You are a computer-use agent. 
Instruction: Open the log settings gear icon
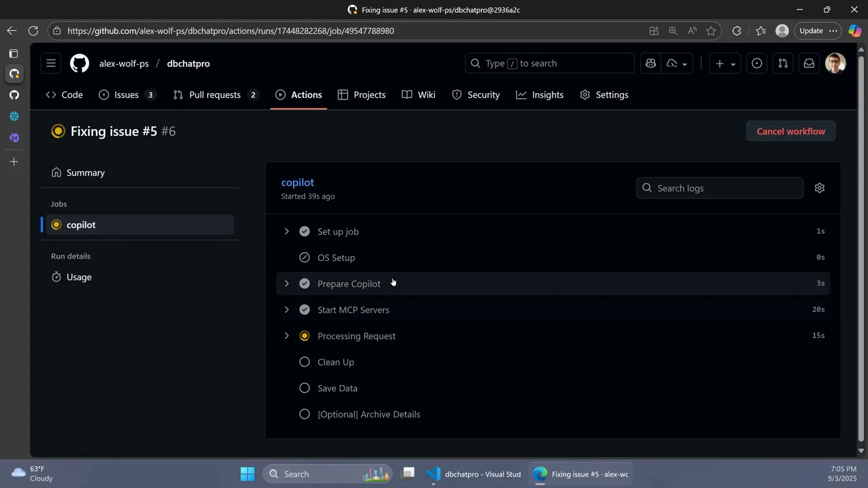820,188
